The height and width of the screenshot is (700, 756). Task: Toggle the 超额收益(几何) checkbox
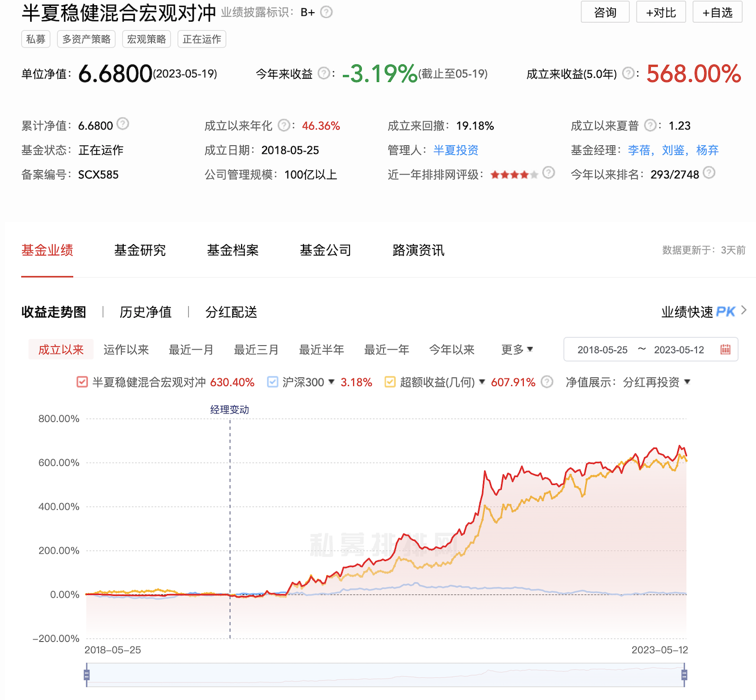point(390,382)
